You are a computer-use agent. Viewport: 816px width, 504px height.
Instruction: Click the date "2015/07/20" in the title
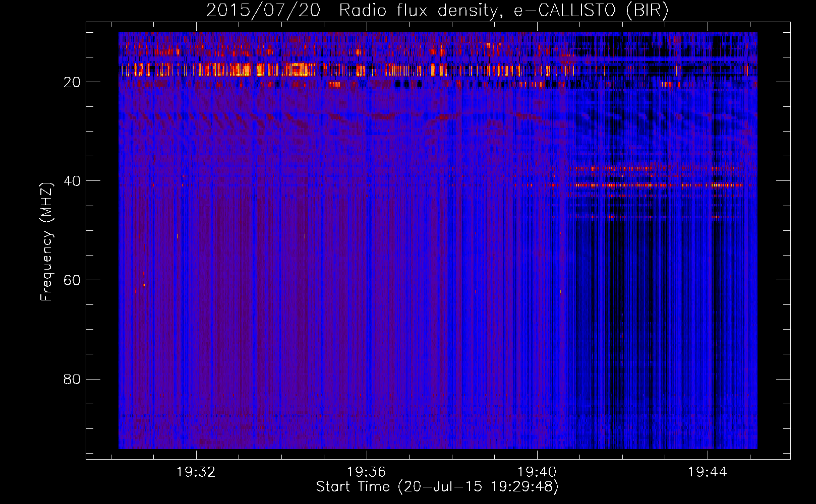coord(263,11)
